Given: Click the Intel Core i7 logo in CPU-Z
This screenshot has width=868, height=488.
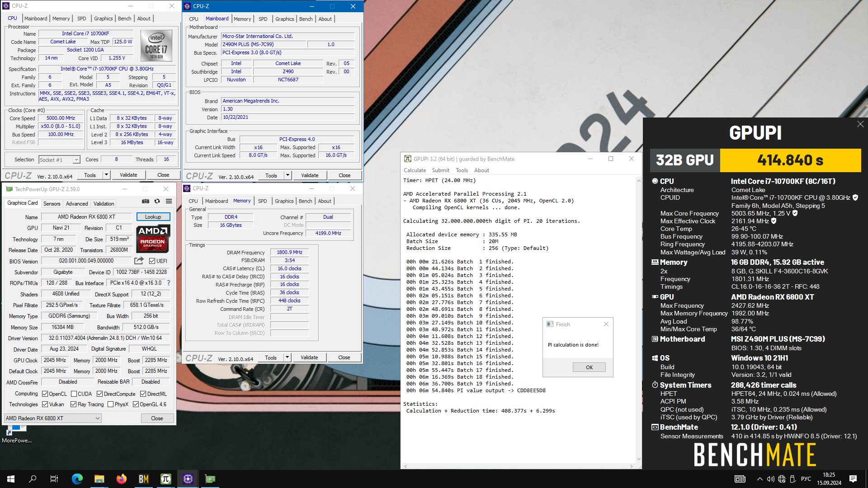Looking at the screenshot, I should [156, 46].
